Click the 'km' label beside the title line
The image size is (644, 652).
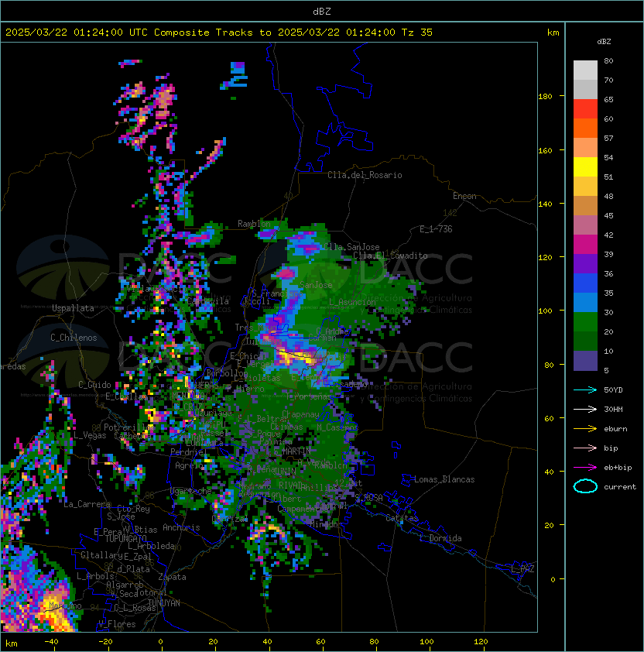(x=553, y=33)
